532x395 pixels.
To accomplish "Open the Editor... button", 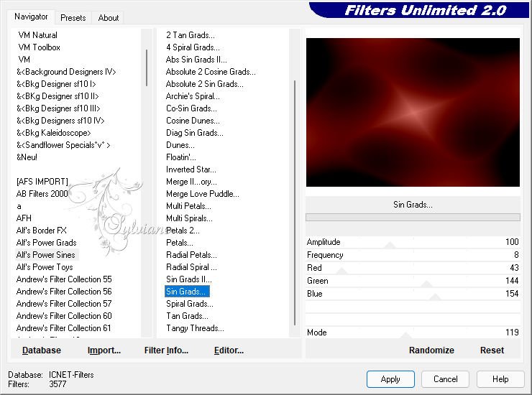I will 229,350.
